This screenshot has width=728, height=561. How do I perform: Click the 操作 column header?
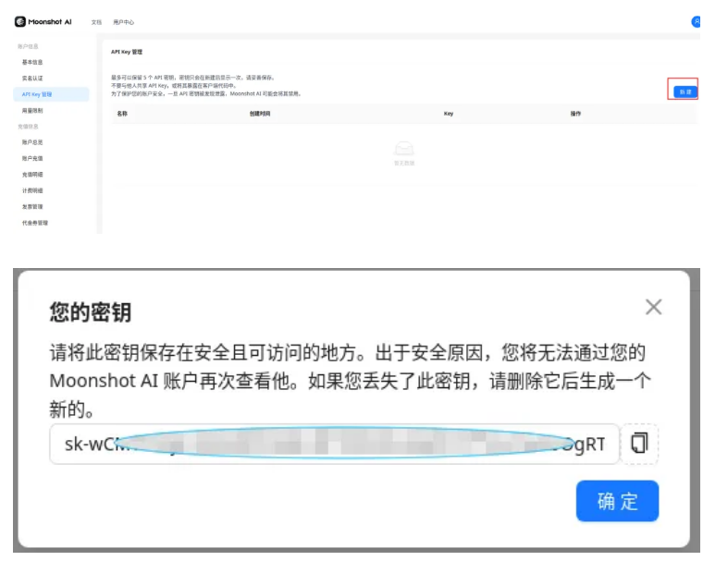point(575,114)
